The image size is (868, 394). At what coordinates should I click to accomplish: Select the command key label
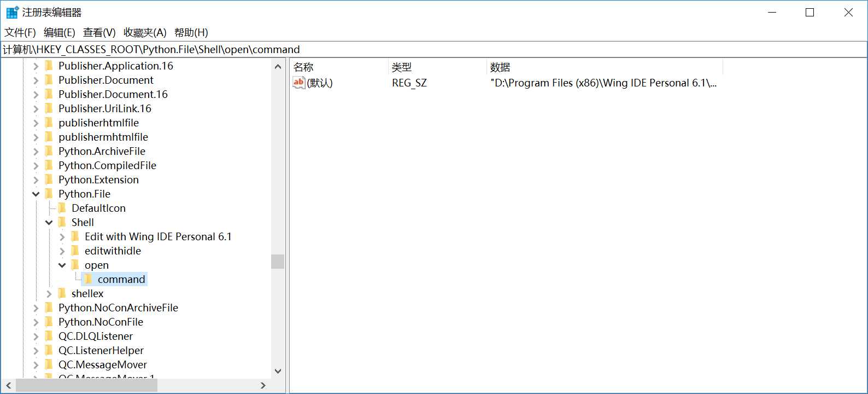[121, 279]
